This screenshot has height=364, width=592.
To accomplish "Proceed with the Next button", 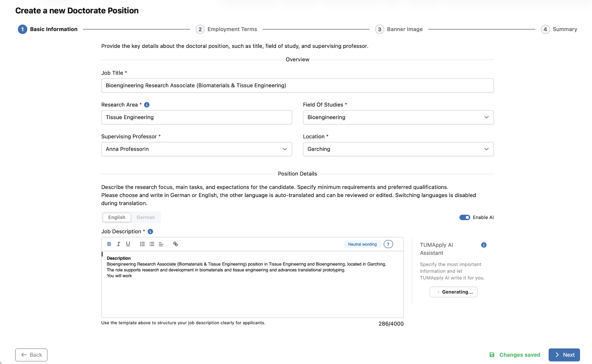I will tap(564, 355).
